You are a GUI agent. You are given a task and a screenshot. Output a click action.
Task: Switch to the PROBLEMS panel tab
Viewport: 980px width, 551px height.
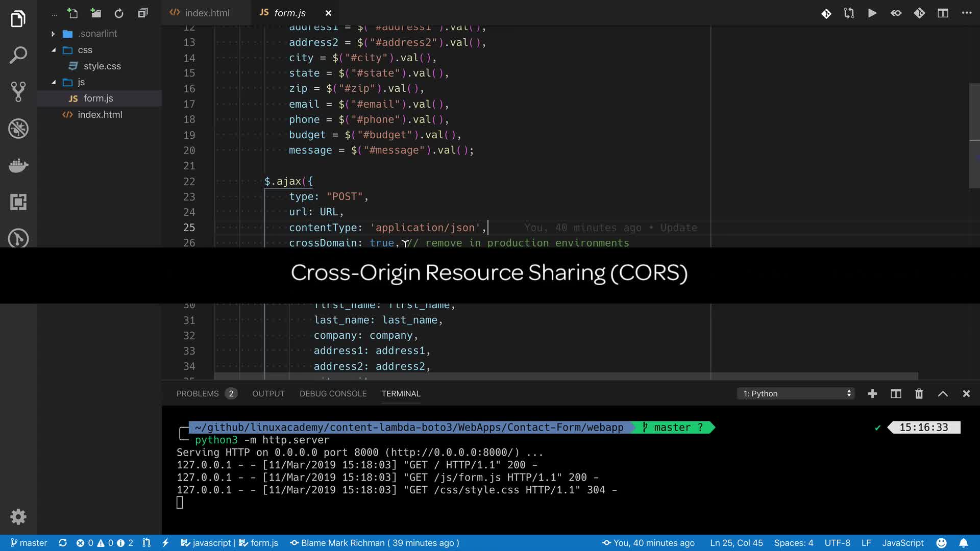(198, 393)
